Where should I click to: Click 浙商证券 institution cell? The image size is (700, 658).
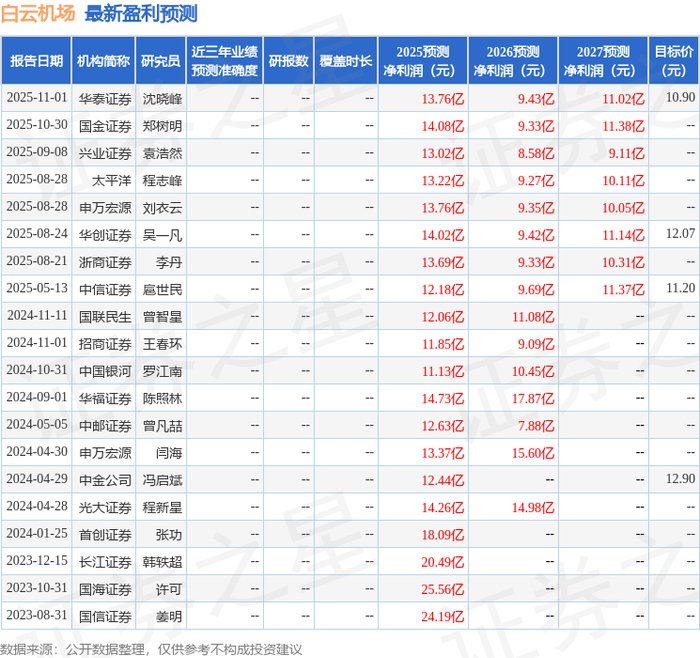coord(105,262)
